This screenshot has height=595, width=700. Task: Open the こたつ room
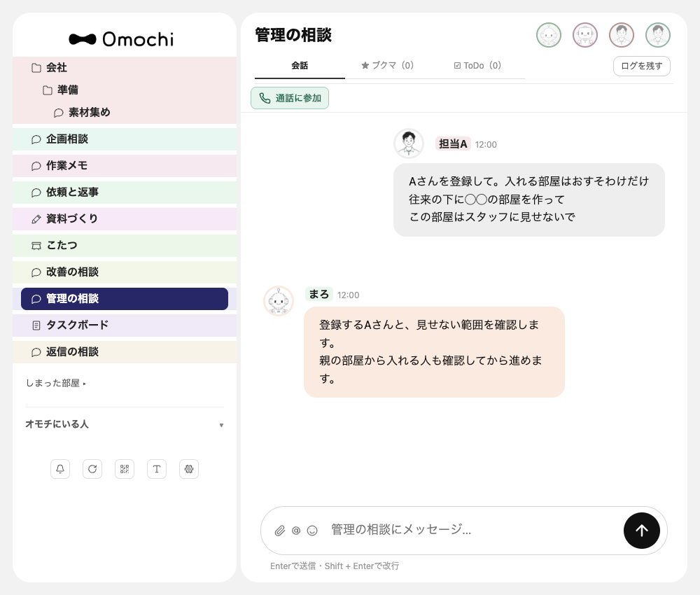[125, 246]
